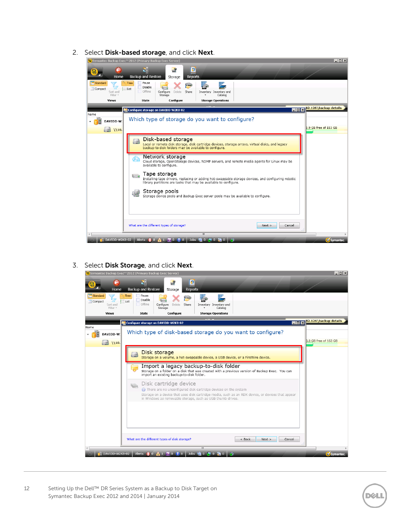Click Cancel in the storage type dialog
This screenshot has width=411, height=532.
(290, 225)
